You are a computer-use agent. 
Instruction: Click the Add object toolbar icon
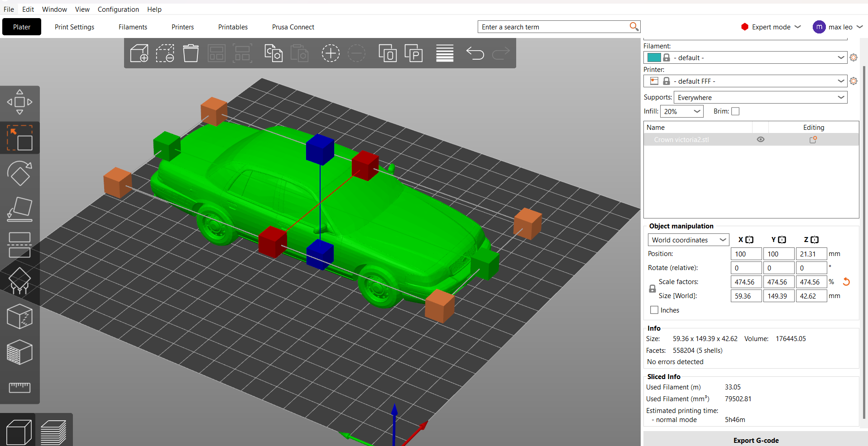pos(139,53)
